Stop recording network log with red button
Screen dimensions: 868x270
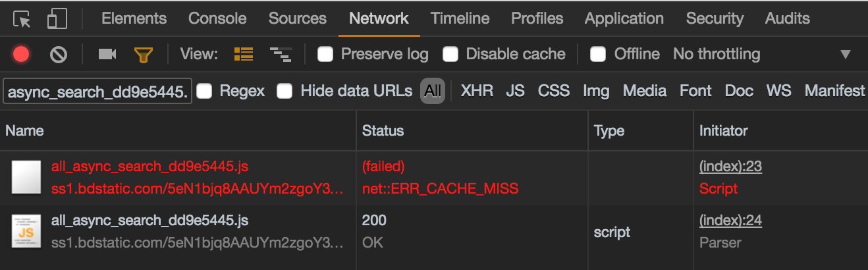pyautogui.click(x=21, y=54)
